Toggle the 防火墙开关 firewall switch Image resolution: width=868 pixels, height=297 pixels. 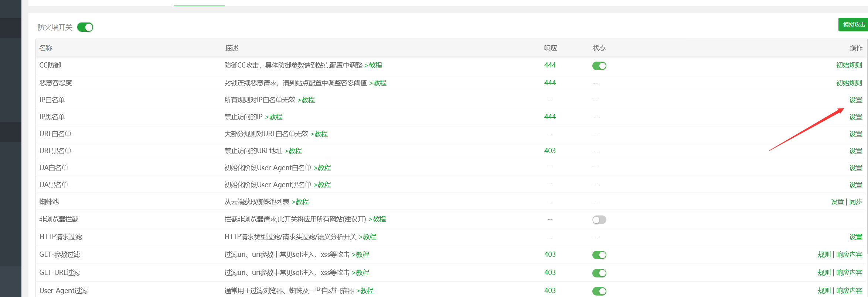pos(85,27)
